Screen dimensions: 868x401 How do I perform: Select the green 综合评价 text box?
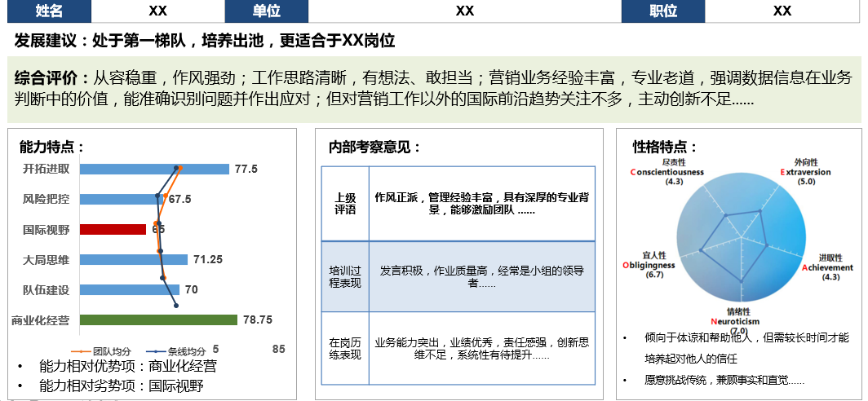pos(433,89)
